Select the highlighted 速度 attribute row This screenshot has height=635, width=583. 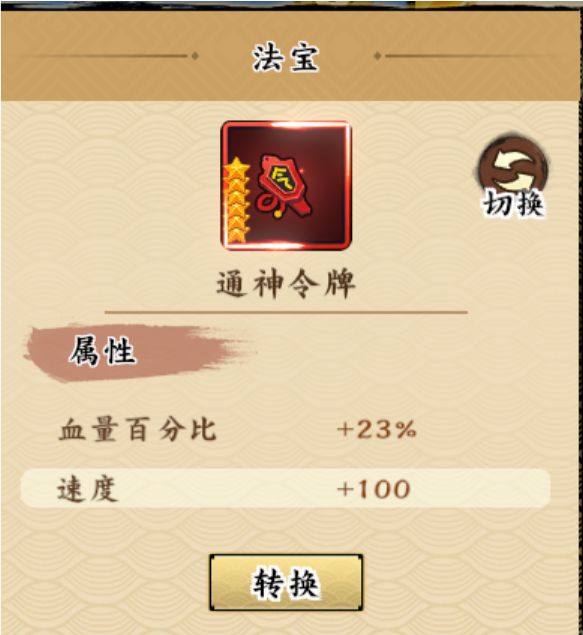(x=286, y=488)
